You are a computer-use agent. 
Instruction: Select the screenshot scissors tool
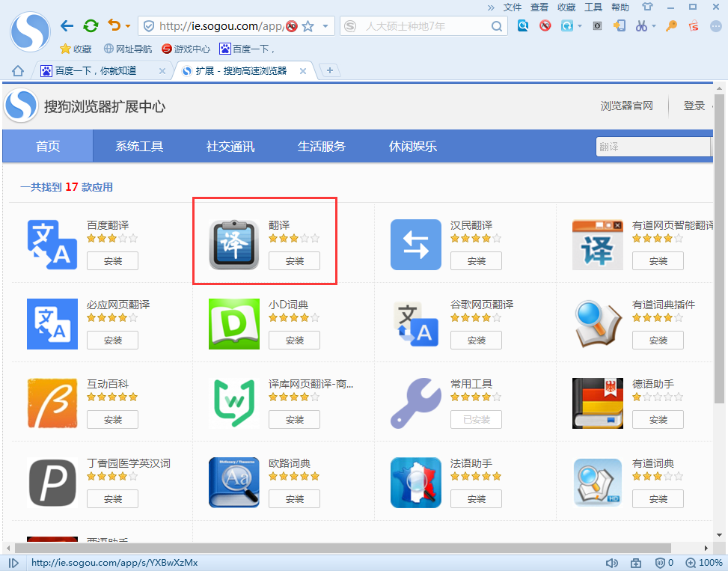[x=642, y=25]
